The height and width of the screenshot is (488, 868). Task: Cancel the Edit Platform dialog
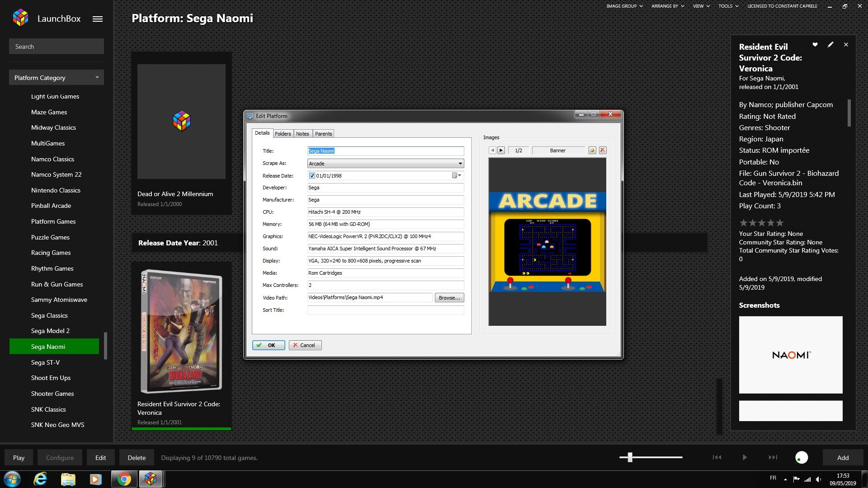pos(305,345)
